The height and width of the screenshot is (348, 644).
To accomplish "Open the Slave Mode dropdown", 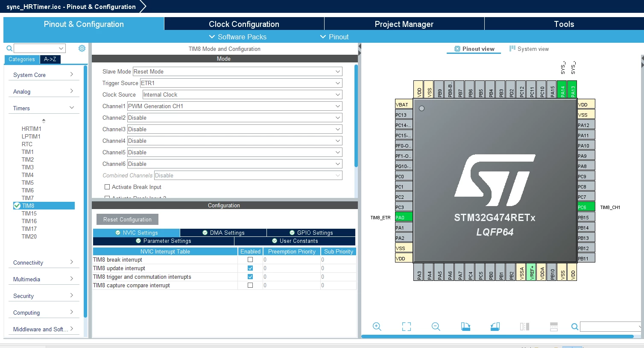I will coord(237,71).
